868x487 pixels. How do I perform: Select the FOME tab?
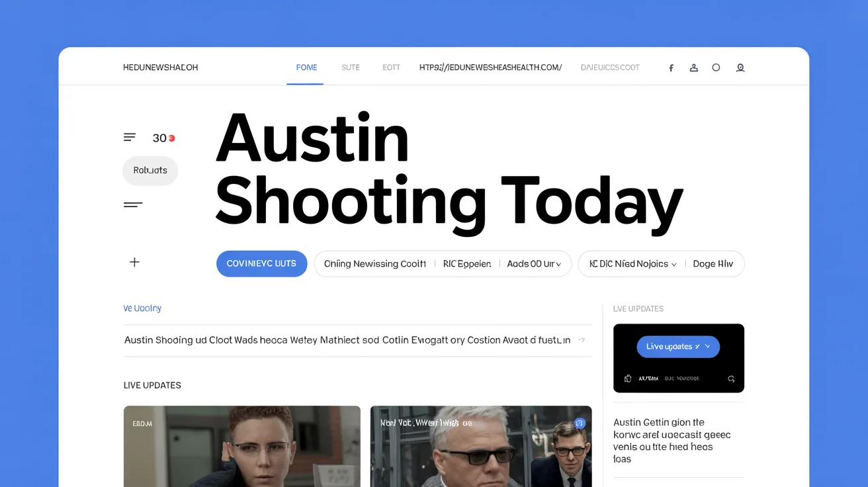[x=306, y=67]
